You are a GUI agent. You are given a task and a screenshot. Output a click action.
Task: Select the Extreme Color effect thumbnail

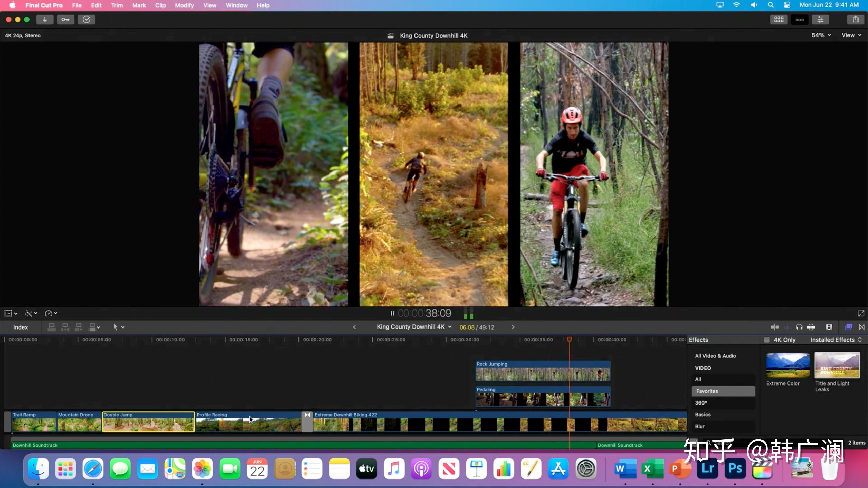pos(788,365)
